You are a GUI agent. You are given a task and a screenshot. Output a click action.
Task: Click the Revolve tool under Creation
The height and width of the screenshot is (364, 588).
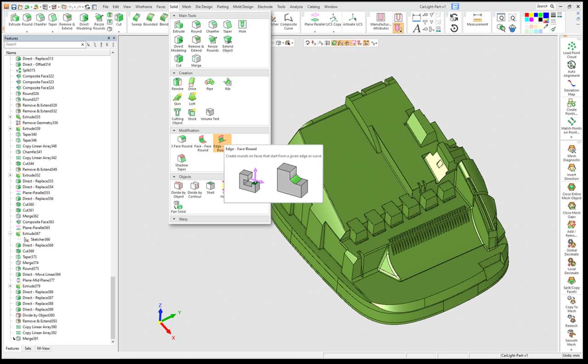click(177, 84)
